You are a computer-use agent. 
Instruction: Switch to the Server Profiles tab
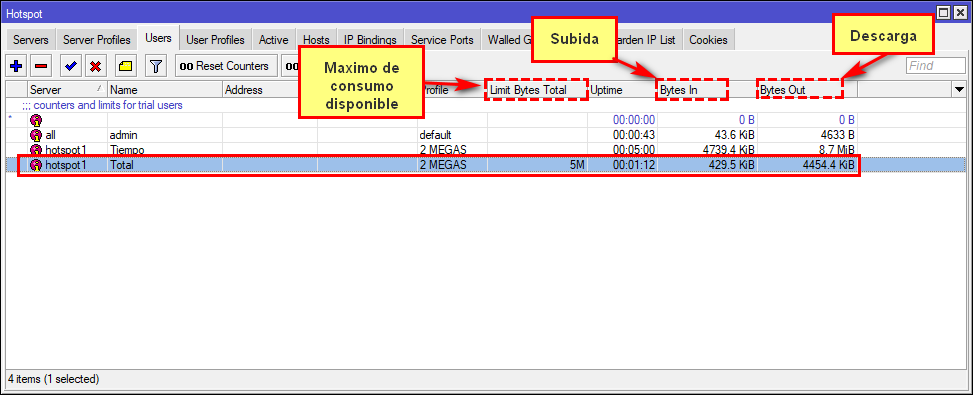pos(97,40)
